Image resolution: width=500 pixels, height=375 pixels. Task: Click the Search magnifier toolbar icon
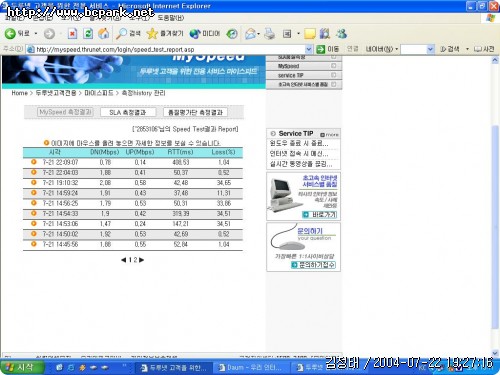pyautogui.click(x=121, y=33)
